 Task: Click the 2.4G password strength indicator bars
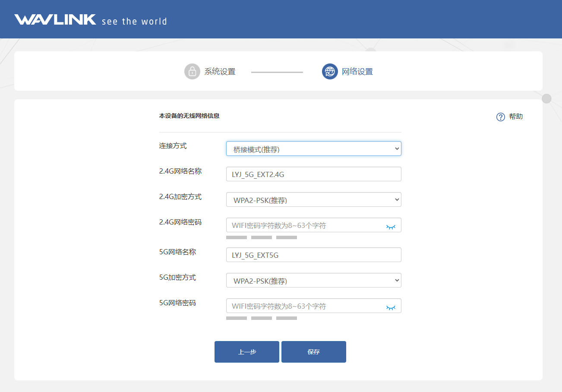click(262, 237)
